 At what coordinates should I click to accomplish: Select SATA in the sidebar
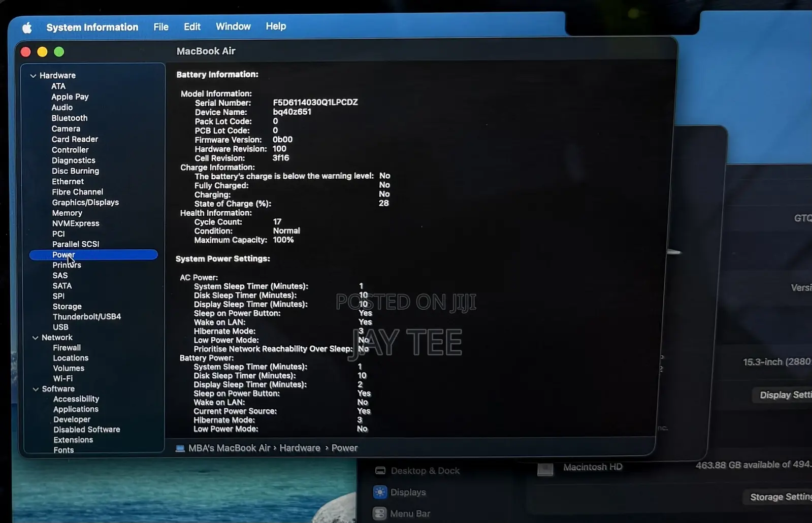point(62,286)
